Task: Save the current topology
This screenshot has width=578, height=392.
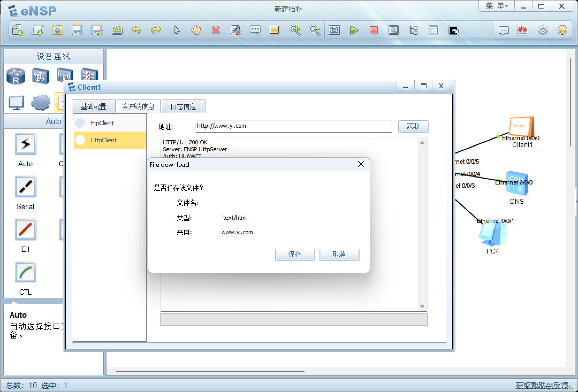Action: coord(77,30)
